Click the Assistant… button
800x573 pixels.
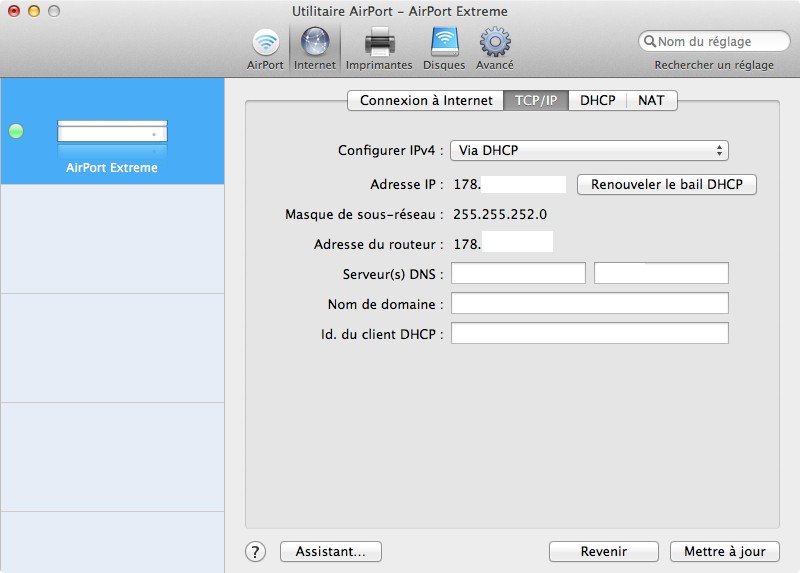331,551
